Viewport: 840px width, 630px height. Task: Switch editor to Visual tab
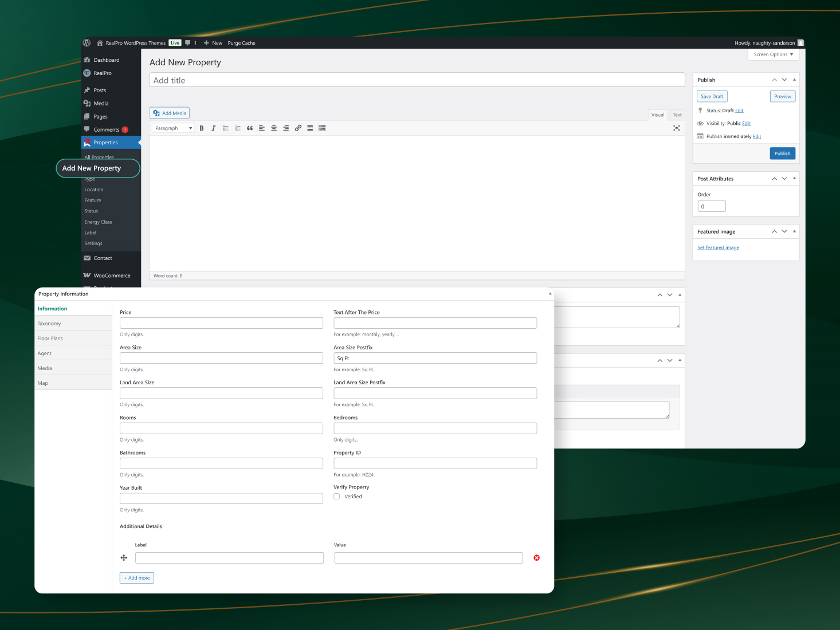[x=658, y=115]
